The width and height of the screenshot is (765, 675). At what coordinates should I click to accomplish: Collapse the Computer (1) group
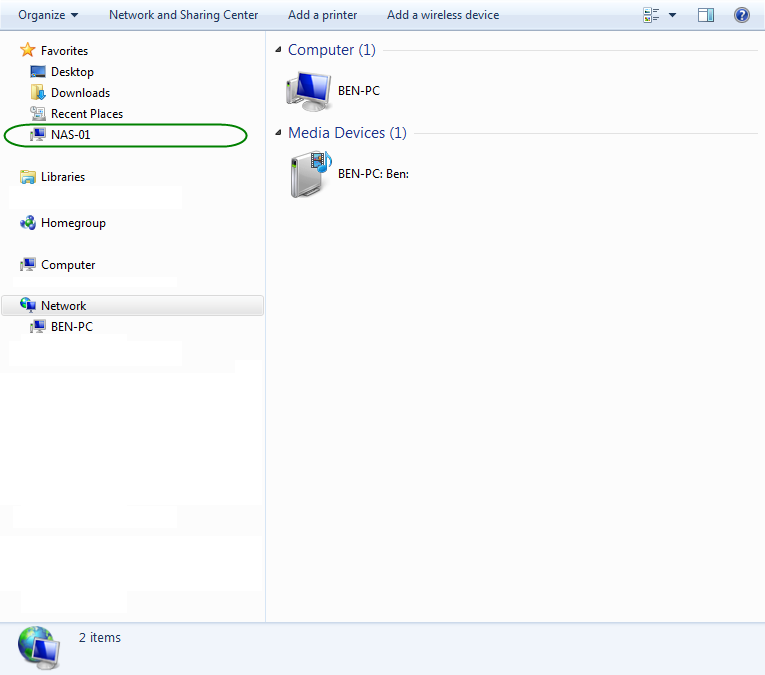(x=278, y=49)
